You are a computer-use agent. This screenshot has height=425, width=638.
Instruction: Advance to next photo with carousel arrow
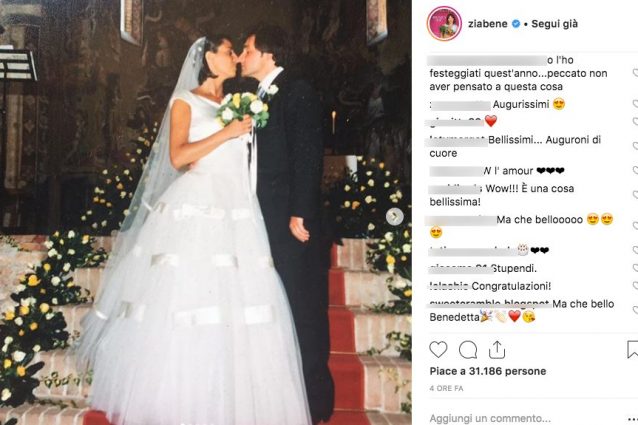(x=394, y=216)
